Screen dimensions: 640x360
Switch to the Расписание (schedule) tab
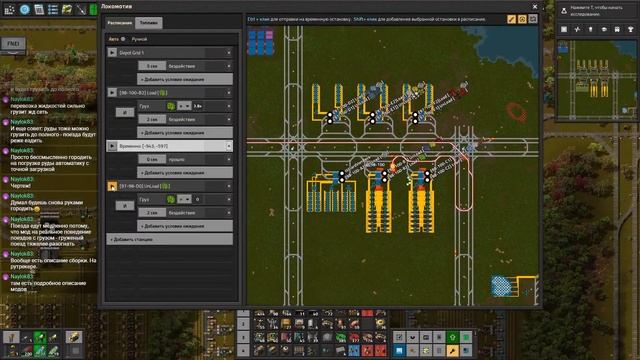120,23
